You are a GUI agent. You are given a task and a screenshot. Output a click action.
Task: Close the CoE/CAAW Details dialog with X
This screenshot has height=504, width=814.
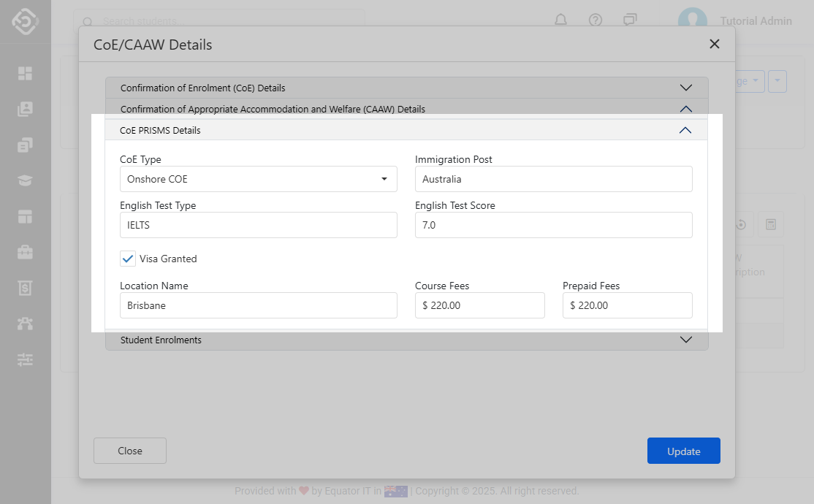[715, 44]
